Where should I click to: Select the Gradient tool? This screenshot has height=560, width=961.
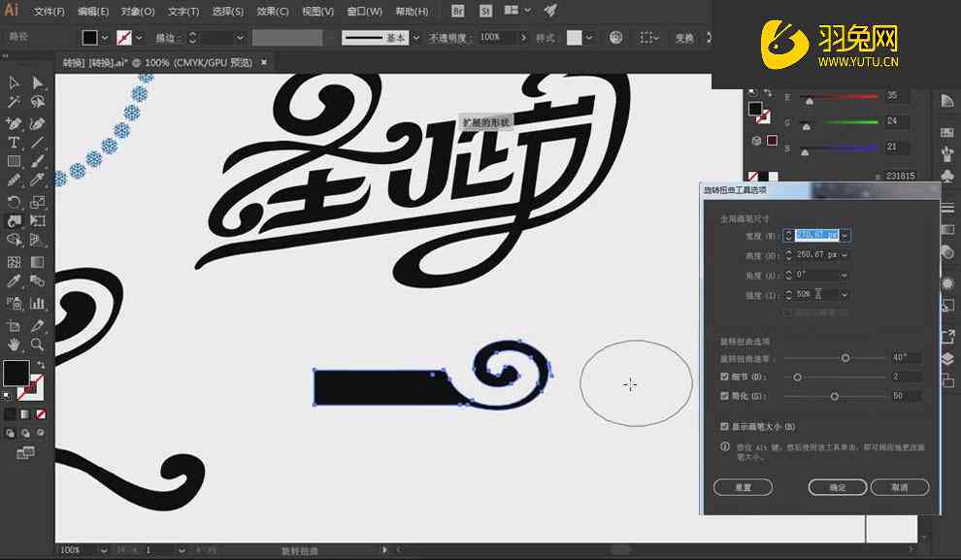(x=38, y=262)
